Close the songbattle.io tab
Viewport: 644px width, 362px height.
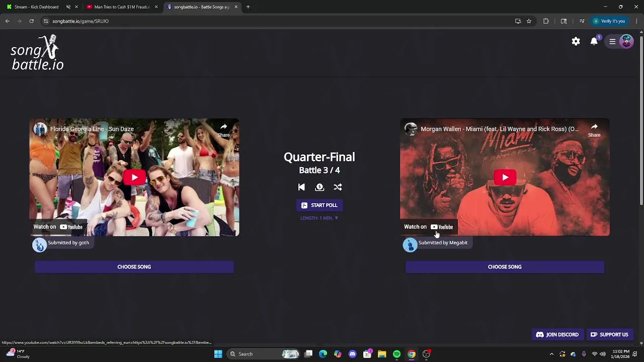[x=236, y=7]
